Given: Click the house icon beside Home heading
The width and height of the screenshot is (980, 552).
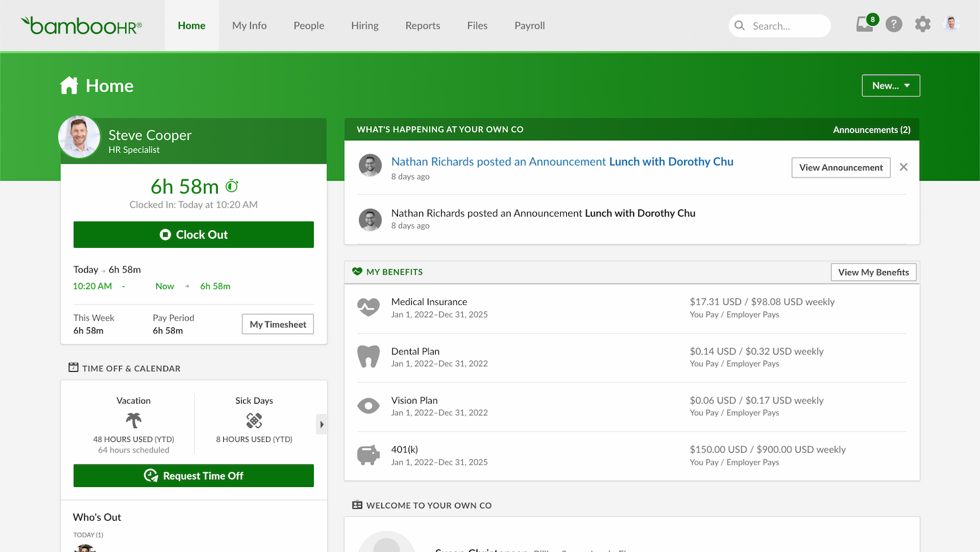Looking at the screenshot, I should [69, 85].
